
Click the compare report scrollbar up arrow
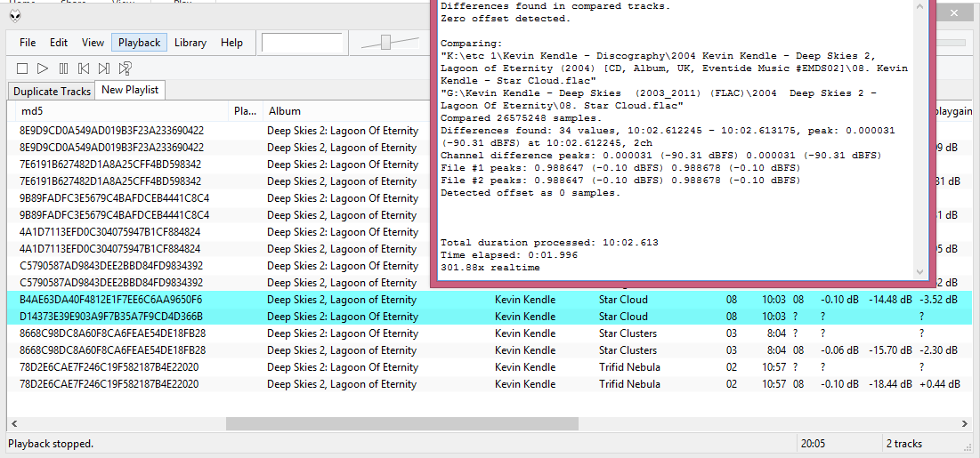tap(919, 5)
